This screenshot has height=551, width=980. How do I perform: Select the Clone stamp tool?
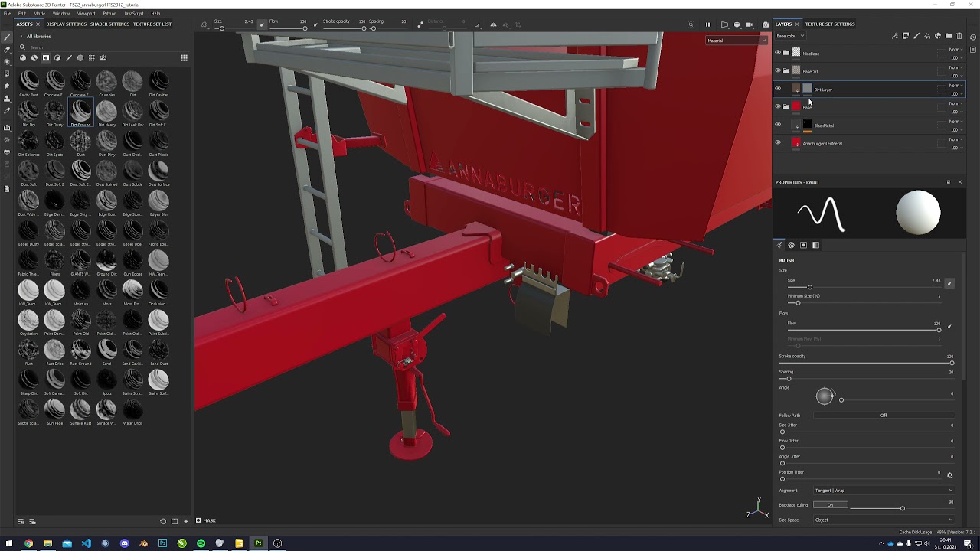tap(7, 98)
